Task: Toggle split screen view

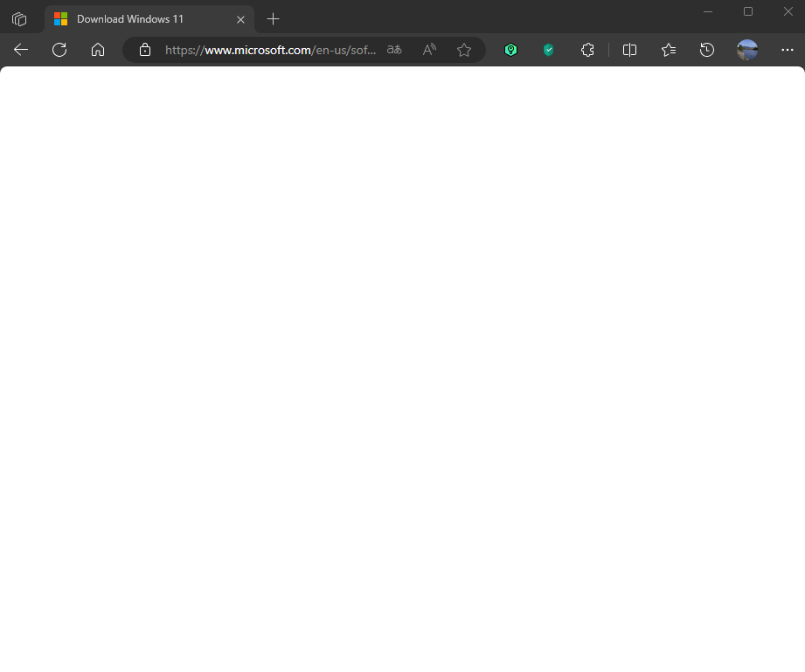Action: 629,50
